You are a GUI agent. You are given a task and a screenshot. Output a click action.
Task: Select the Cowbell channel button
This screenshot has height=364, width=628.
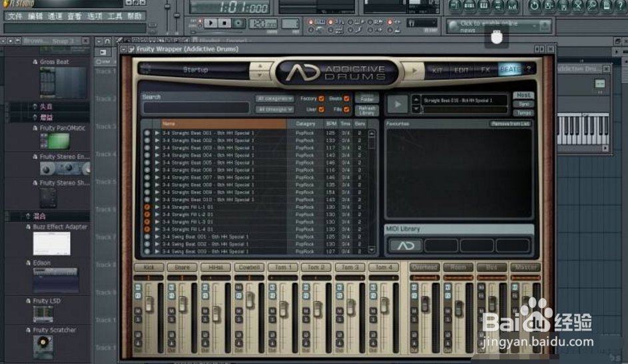point(249,268)
